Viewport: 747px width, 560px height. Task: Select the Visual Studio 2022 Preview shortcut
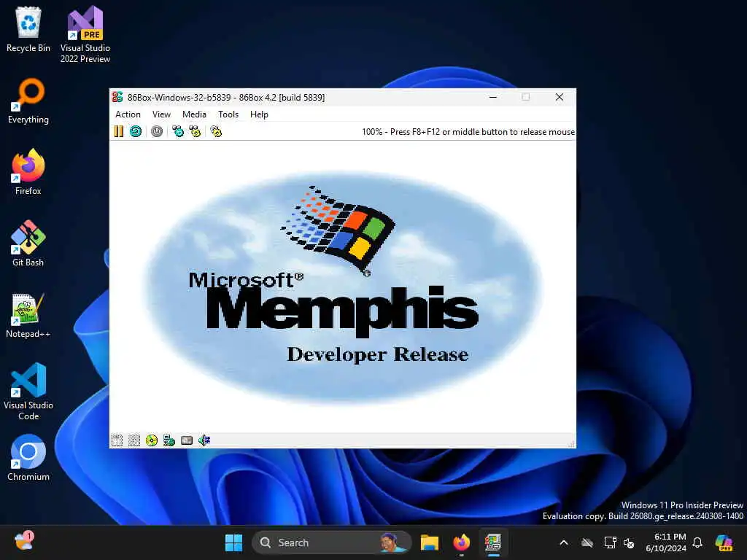click(x=85, y=35)
